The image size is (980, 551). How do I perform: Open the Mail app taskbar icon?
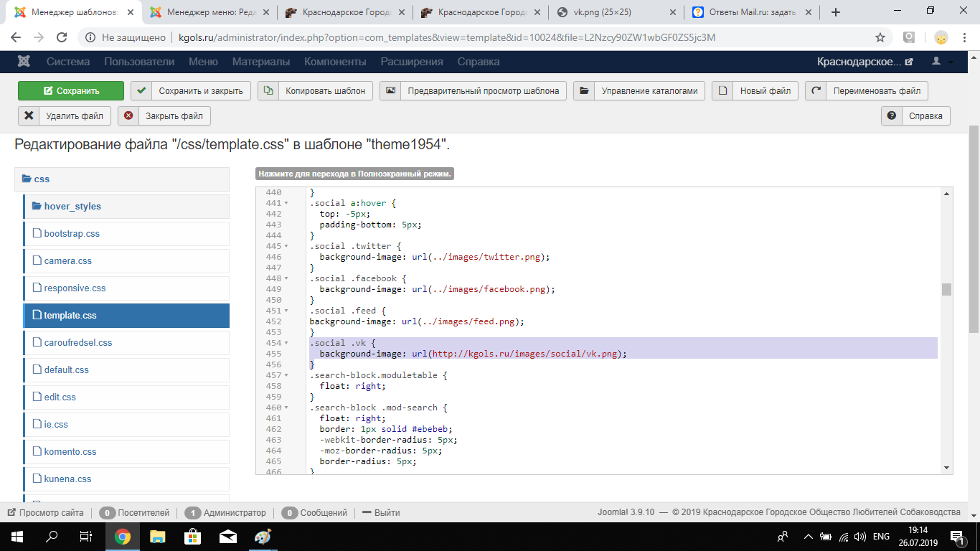pos(228,536)
